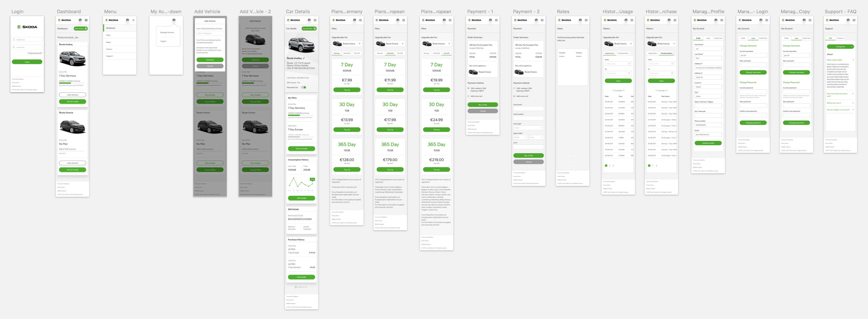
Task: Click the 7 Day Germany progress bar on Car Details
Action: [x=301, y=115]
